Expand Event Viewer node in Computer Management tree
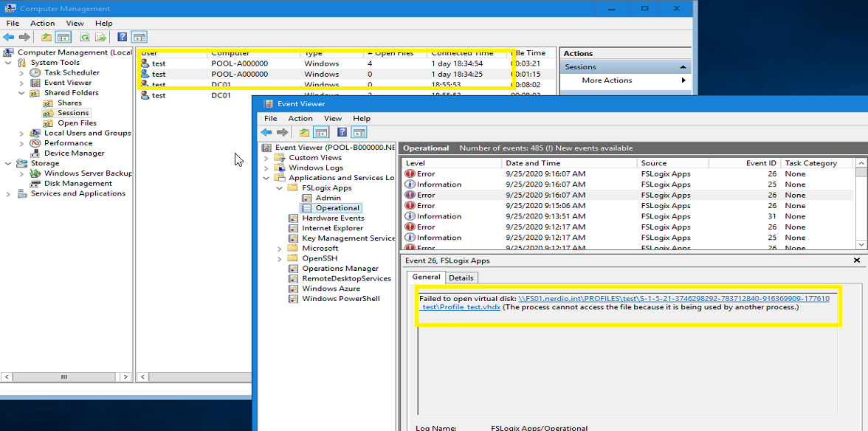 21,83
